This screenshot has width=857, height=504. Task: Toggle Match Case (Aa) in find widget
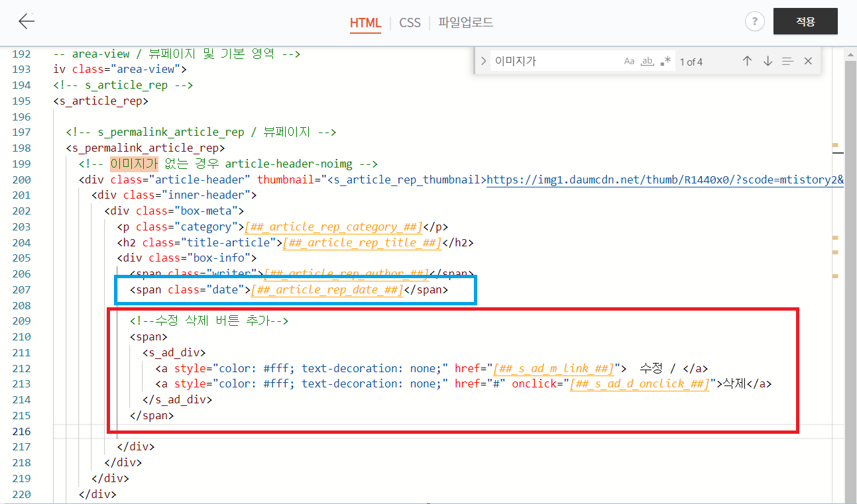pyautogui.click(x=629, y=62)
